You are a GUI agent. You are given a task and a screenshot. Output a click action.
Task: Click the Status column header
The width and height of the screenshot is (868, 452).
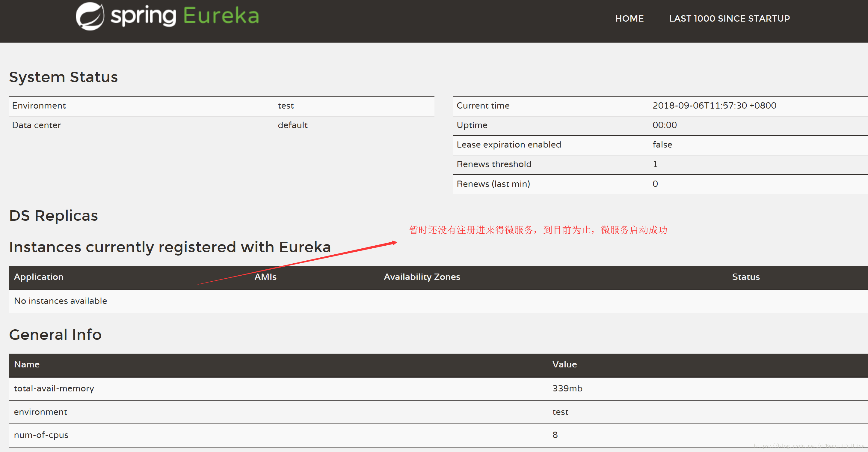(746, 277)
